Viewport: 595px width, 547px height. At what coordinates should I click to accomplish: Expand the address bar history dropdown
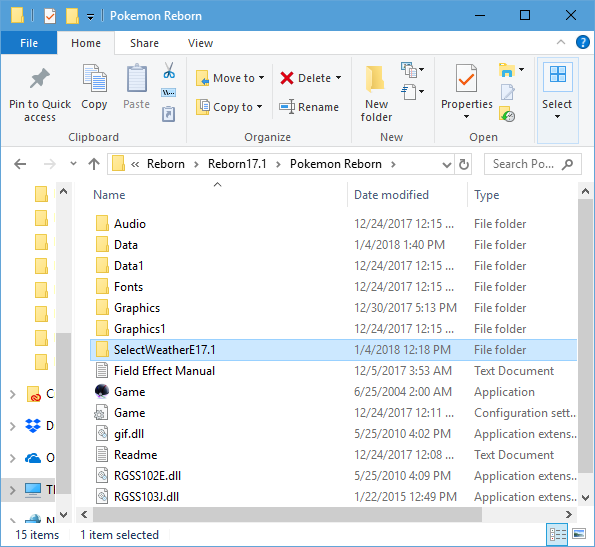coord(447,164)
